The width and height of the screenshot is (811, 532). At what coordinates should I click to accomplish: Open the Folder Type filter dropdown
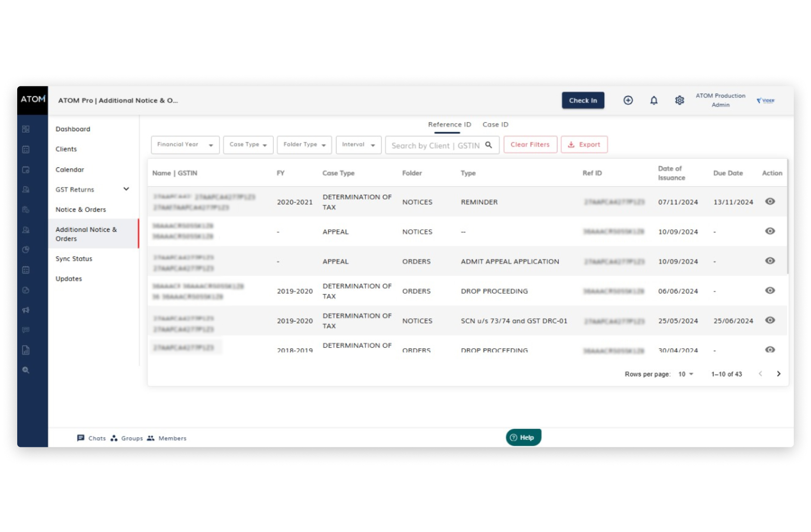(304, 145)
